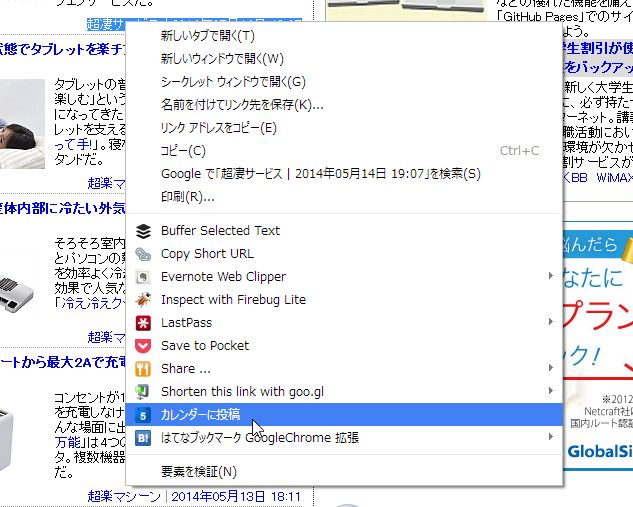Click the blue calendar icon
633x507 pixels.
tap(143, 415)
